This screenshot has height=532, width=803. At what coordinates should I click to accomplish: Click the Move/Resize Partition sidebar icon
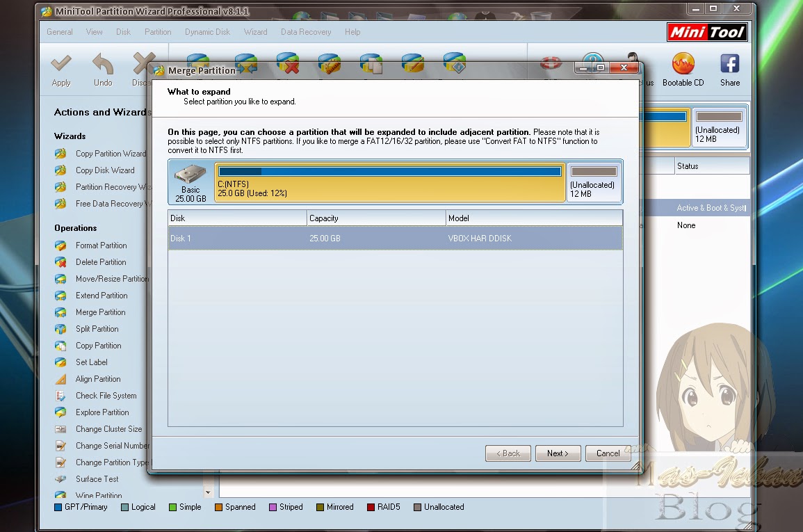pos(60,279)
